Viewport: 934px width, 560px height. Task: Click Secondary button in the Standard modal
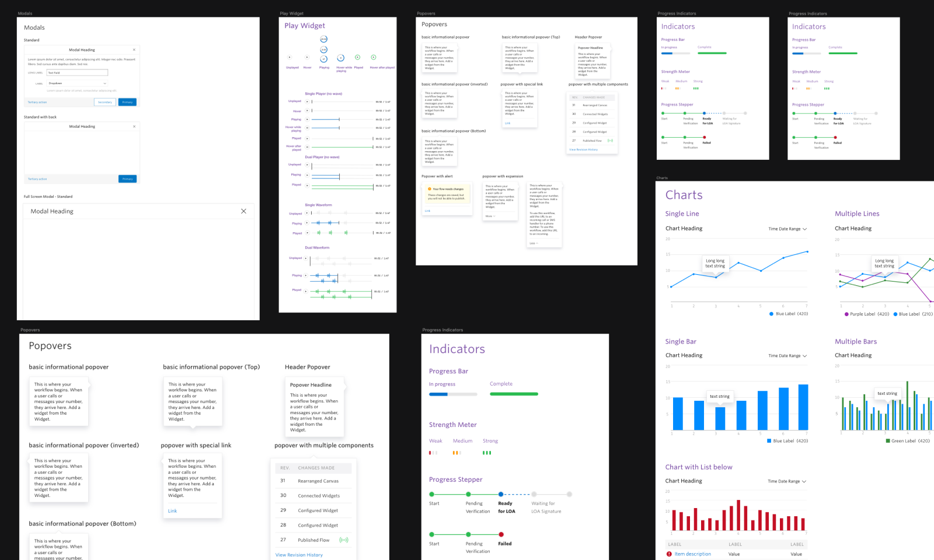click(x=104, y=102)
